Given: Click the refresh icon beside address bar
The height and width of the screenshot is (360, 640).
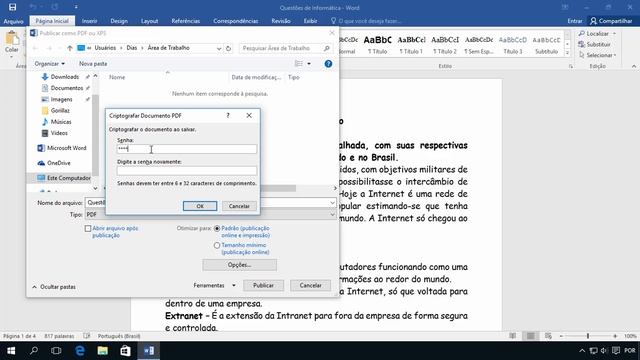Looking at the screenshot, I should click(229, 48).
